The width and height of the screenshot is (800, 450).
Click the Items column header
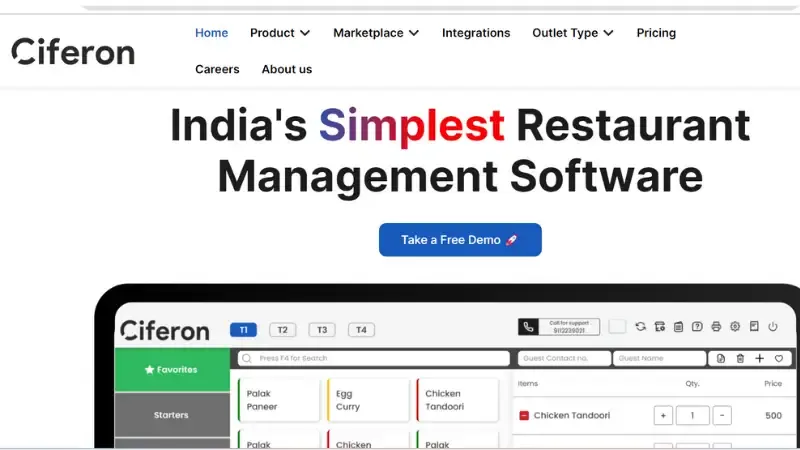coord(528,384)
